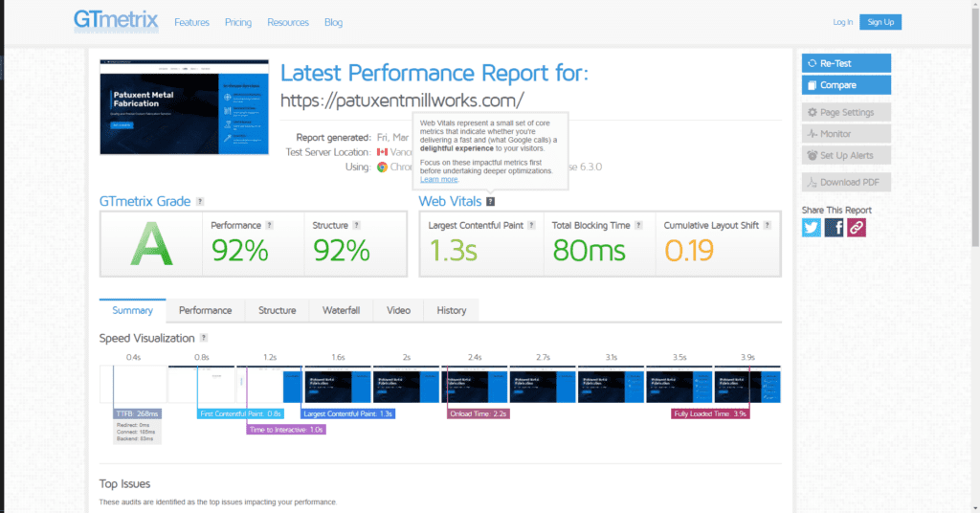
Task: Open the History tab
Action: (452, 310)
